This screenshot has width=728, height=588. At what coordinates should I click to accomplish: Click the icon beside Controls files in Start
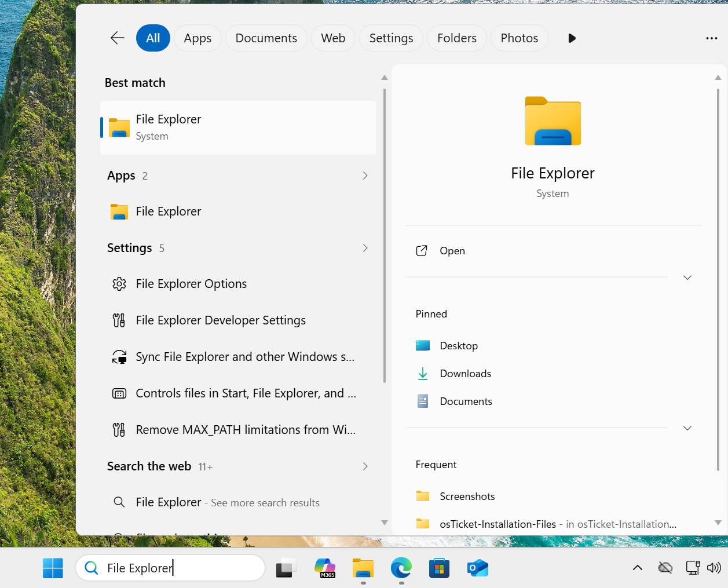[119, 394]
